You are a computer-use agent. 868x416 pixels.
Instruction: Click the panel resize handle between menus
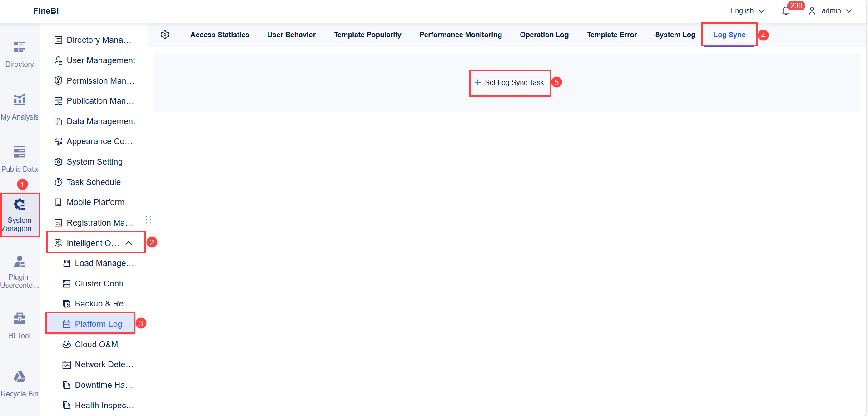[x=148, y=220]
